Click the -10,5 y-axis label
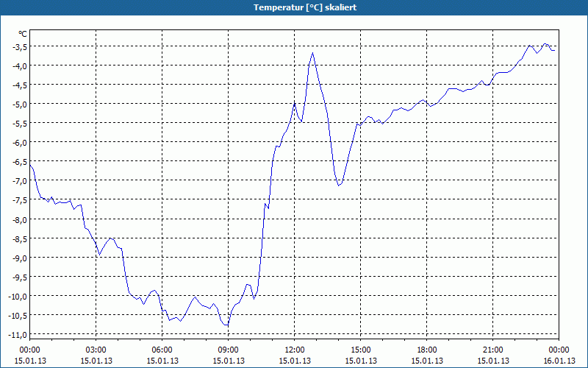This screenshot has height=368, width=588. (18, 316)
